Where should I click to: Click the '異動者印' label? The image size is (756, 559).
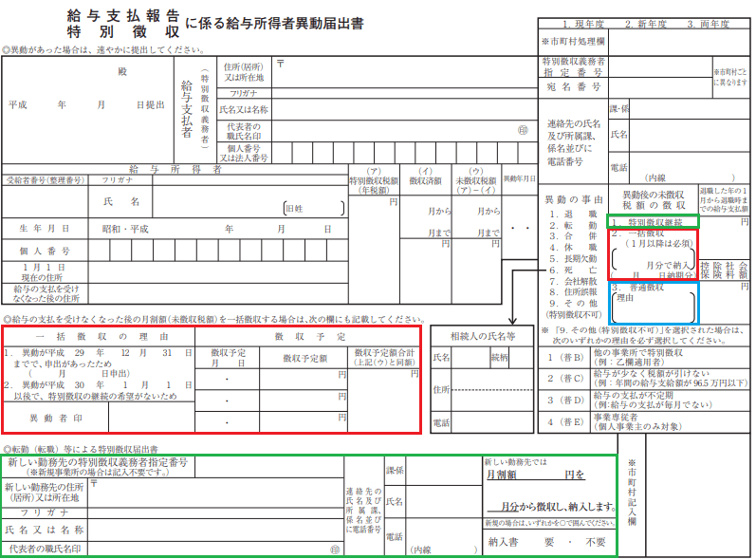56,419
